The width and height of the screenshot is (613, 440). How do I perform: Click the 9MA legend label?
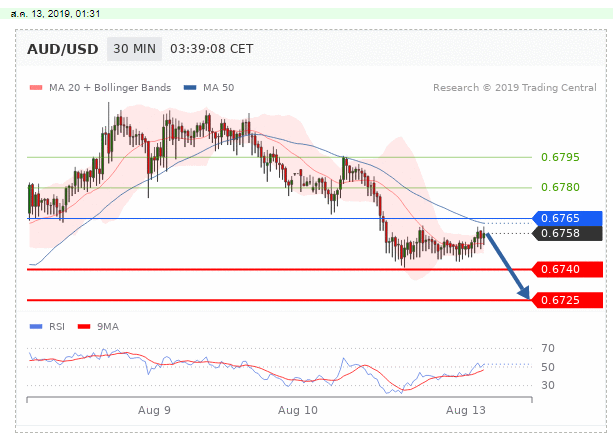(108, 327)
